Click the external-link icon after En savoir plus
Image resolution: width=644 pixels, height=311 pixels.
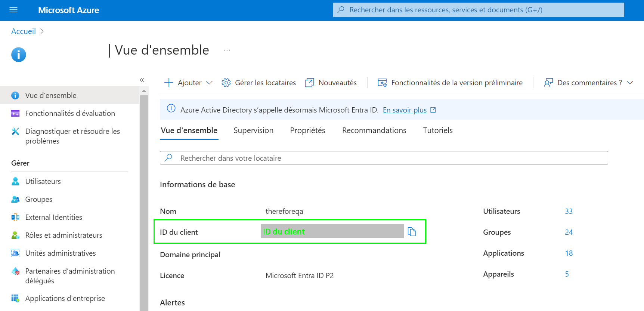tap(433, 110)
